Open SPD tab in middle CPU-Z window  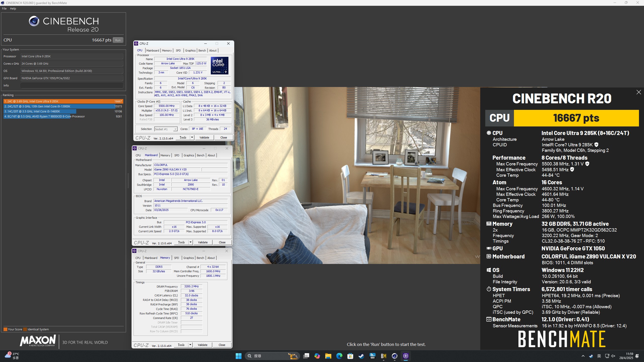pos(177,155)
